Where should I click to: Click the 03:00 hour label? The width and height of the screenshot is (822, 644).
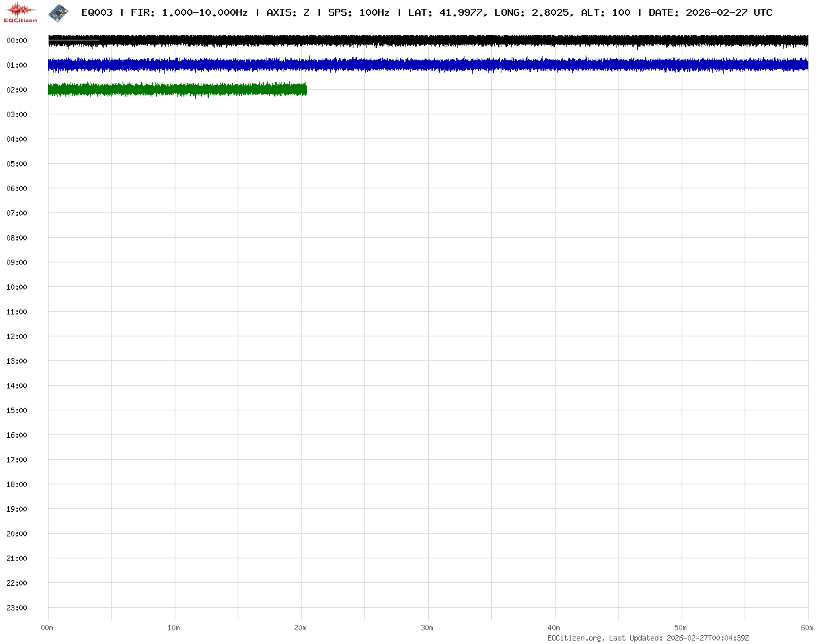(16, 114)
